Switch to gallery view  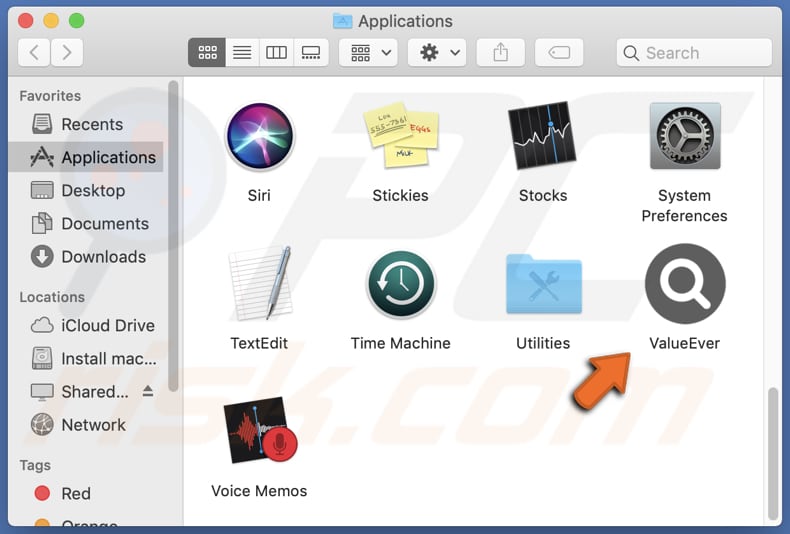(x=311, y=52)
